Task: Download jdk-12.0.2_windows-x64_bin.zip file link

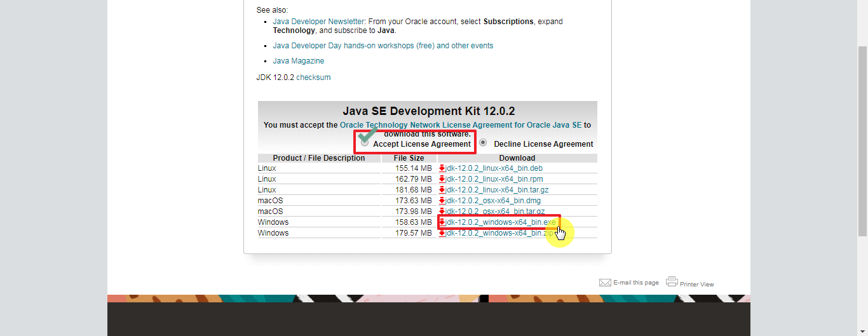Action: pos(499,233)
